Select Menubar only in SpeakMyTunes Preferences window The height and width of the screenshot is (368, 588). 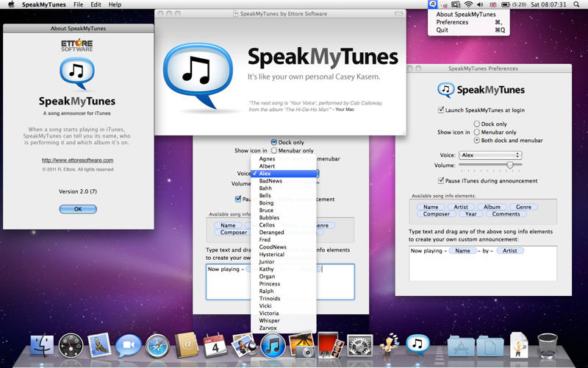476,132
